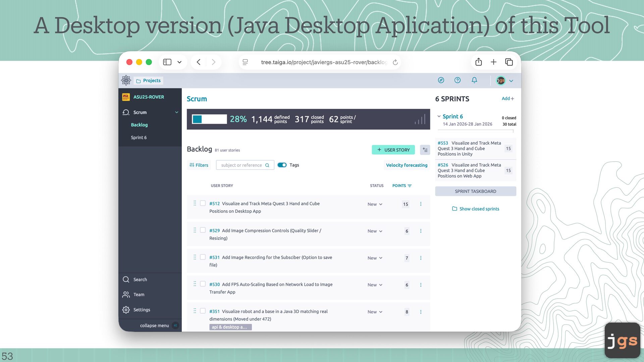
Task: Expand the user avatar dropdown
Action: pos(511,81)
